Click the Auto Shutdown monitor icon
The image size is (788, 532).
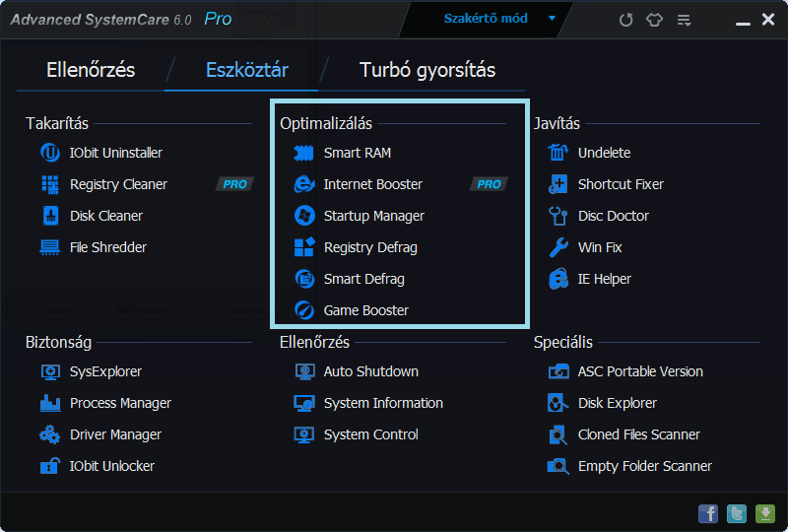pyautogui.click(x=304, y=371)
